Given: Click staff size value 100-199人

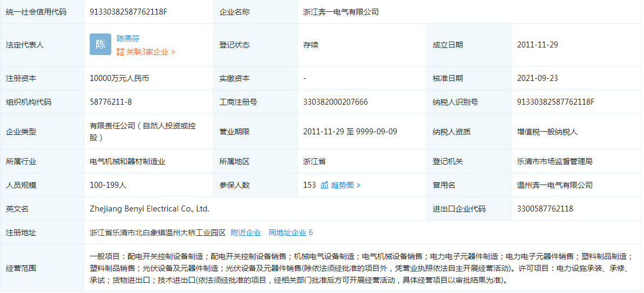Looking at the screenshot, I should click(108, 185).
